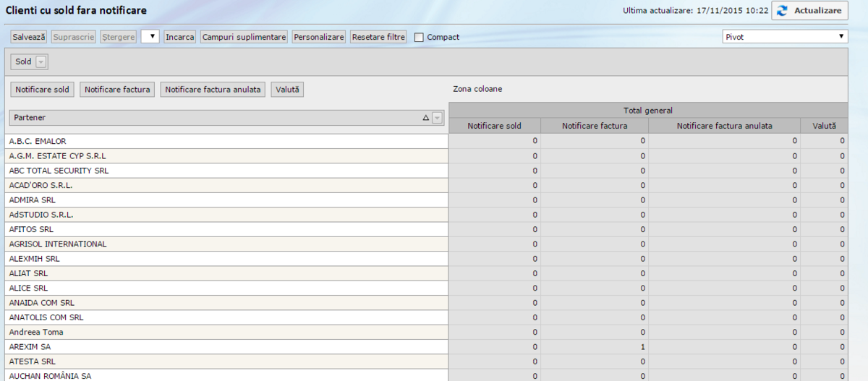This screenshot has width=868, height=381.
Task: Select the Notificare factura data field chip
Action: pyautogui.click(x=117, y=90)
